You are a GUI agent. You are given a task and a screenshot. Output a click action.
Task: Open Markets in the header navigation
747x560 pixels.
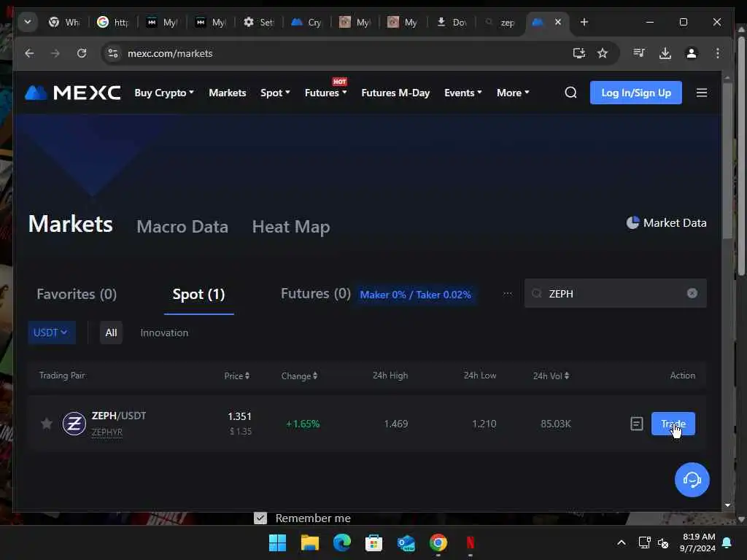tap(228, 93)
